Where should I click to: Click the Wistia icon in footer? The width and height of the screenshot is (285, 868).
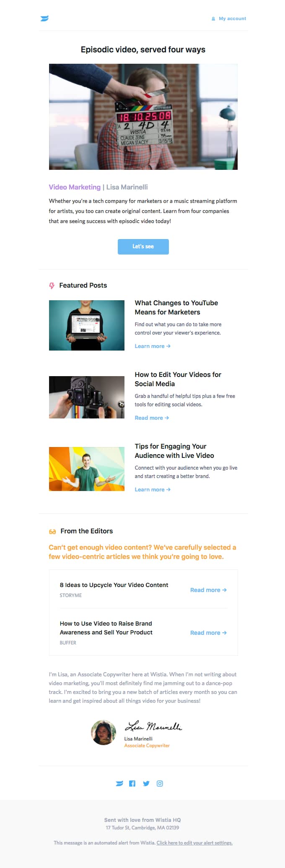pos(119,783)
